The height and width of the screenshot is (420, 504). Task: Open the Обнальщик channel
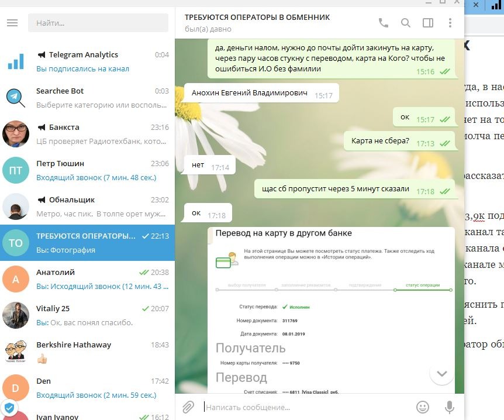pyautogui.click(x=88, y=206)
